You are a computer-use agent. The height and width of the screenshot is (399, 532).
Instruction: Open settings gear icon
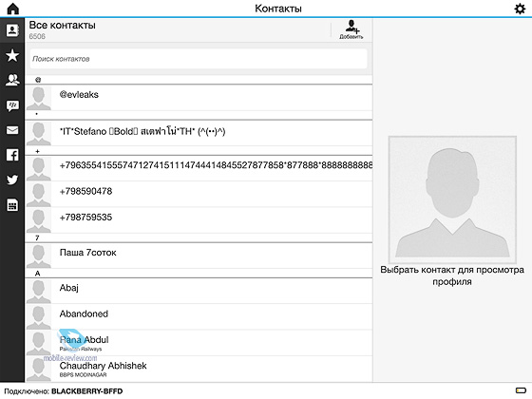click(x=520, y=9)
